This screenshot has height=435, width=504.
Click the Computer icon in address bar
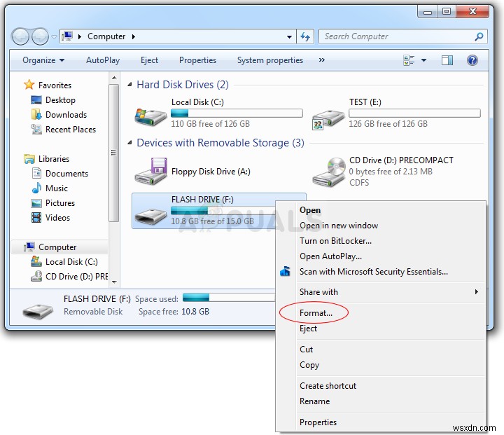(x=67, y=36)
